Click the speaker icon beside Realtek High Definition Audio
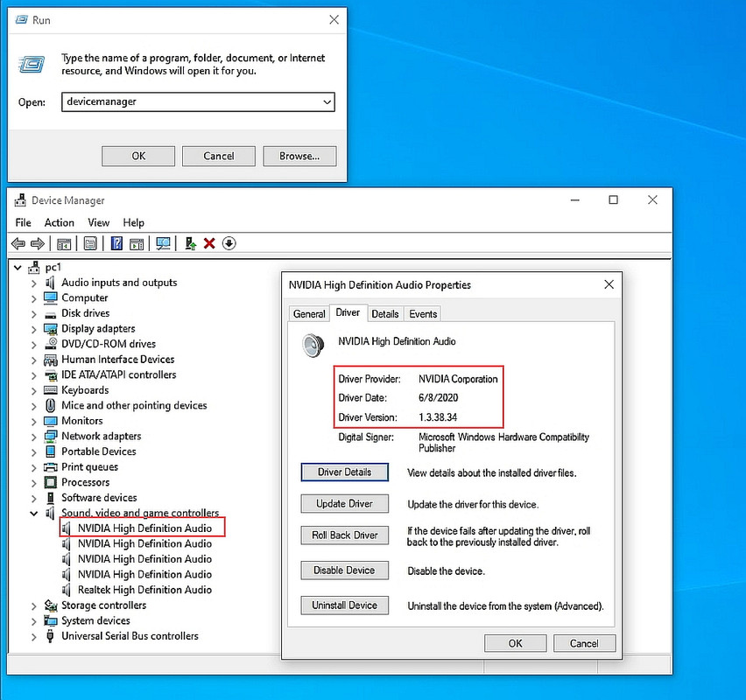 67,590
